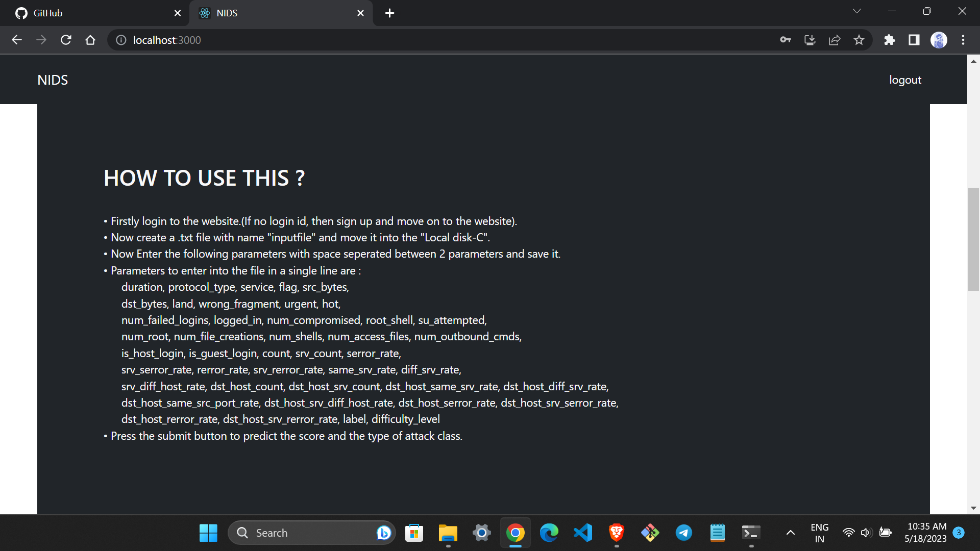Reload the current page

(66, 40)
